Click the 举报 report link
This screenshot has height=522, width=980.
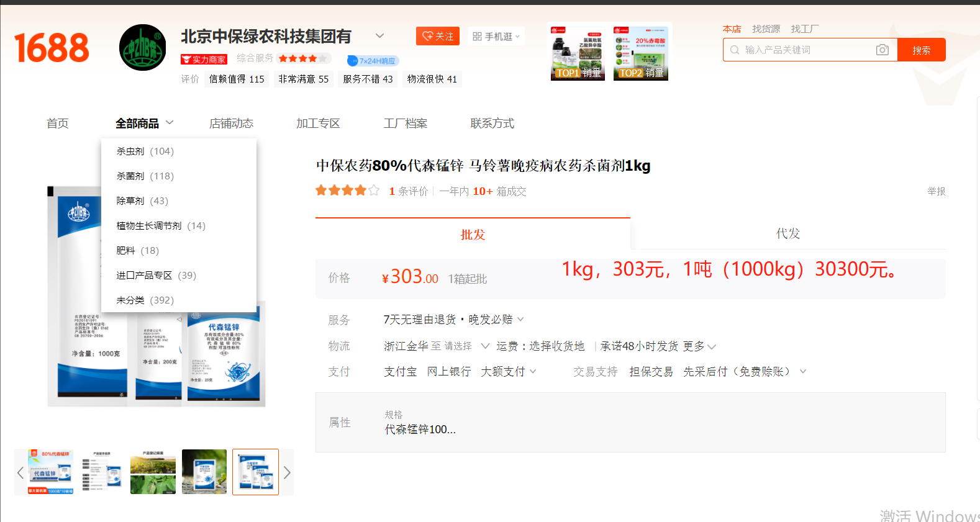pos(937,191)
